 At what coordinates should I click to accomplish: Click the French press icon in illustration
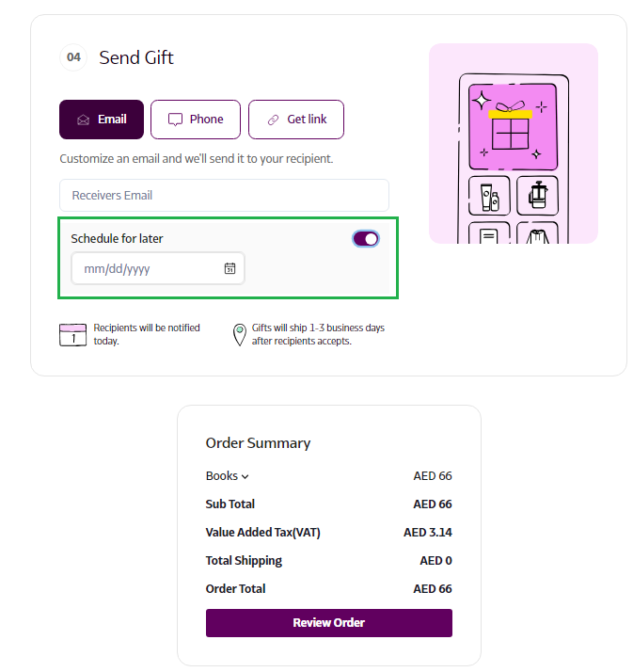(x=537, y=196)
